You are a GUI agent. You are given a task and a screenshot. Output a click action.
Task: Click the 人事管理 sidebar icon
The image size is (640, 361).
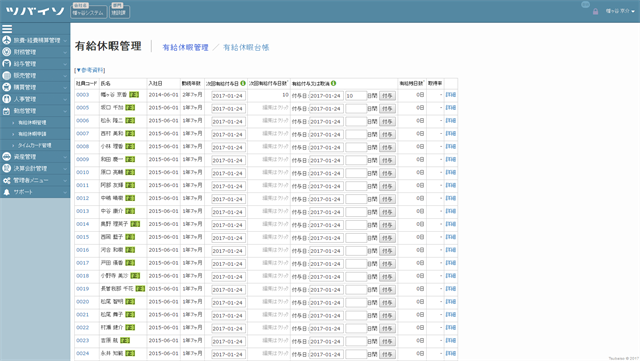(x=7, y=99)
